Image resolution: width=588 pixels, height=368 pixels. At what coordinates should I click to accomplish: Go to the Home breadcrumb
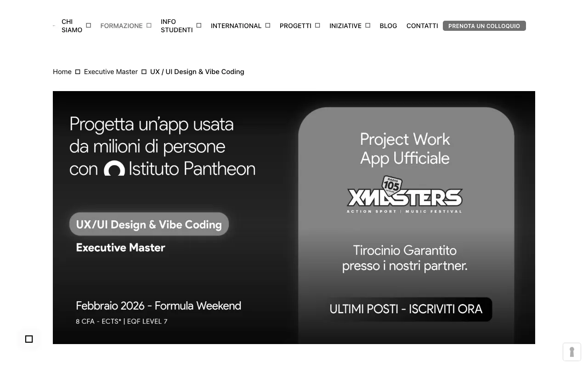pos(62,72)
